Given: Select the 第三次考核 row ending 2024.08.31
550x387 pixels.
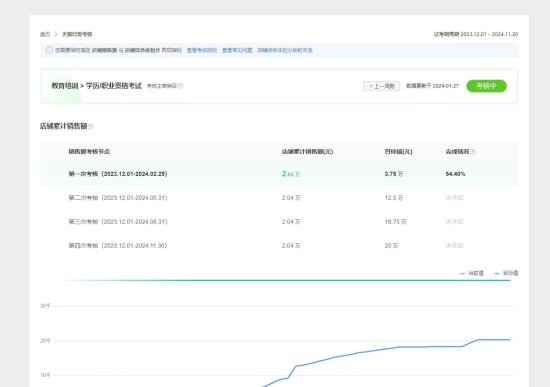Looking at the screenshot, I should [279, 222].
